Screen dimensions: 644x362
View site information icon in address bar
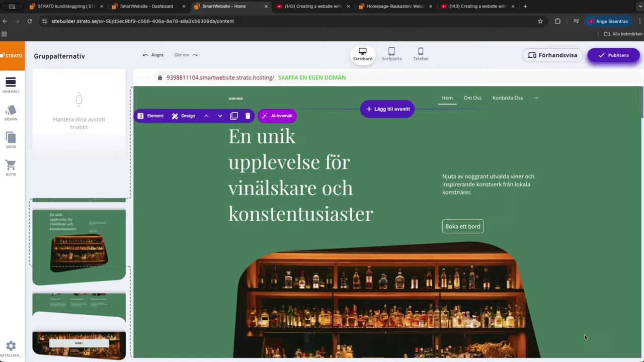[44, 21]
